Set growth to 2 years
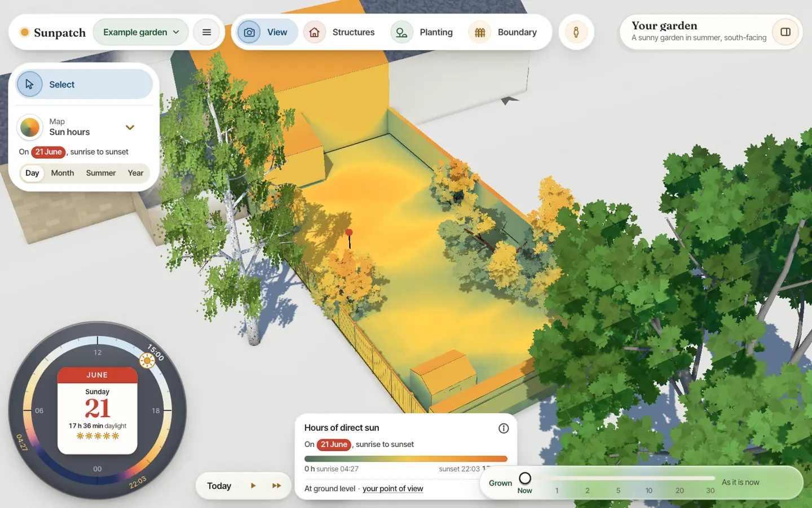The width and height of the screenshot is (812, 508). [587, 491]
